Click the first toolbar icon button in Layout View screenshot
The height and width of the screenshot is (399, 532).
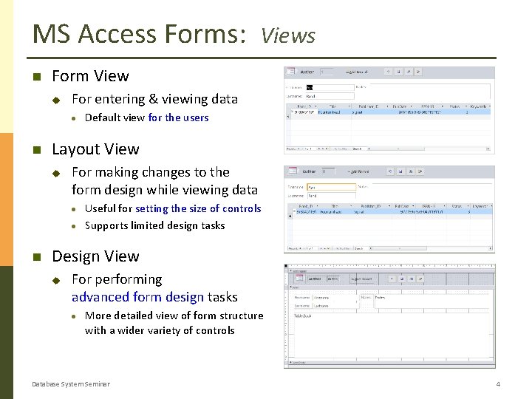click(x=390, y=171)
